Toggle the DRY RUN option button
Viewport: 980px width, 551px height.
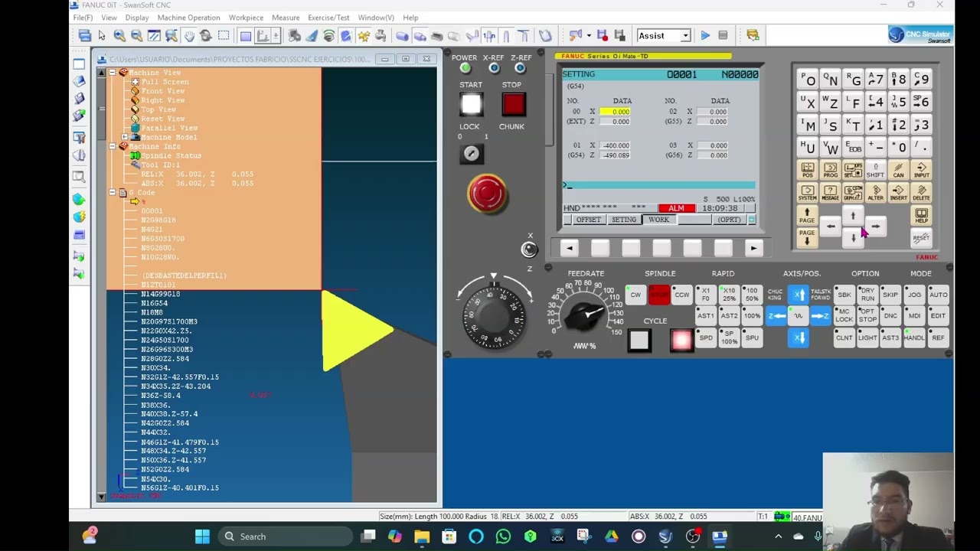coord(867,295)
